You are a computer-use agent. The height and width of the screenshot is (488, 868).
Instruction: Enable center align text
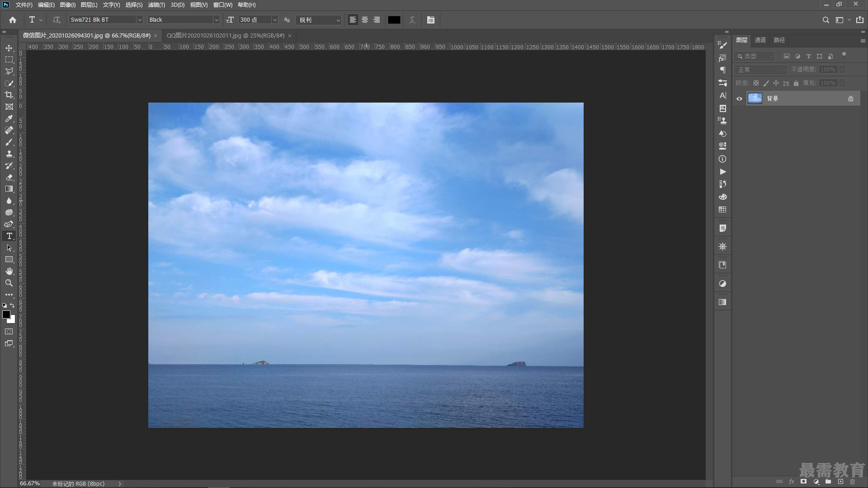click(x=365, y=20)
